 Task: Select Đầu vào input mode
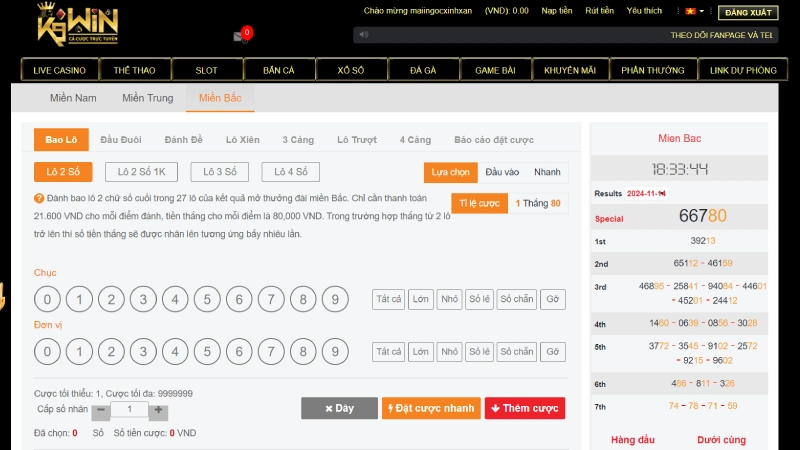pos(502,172)
